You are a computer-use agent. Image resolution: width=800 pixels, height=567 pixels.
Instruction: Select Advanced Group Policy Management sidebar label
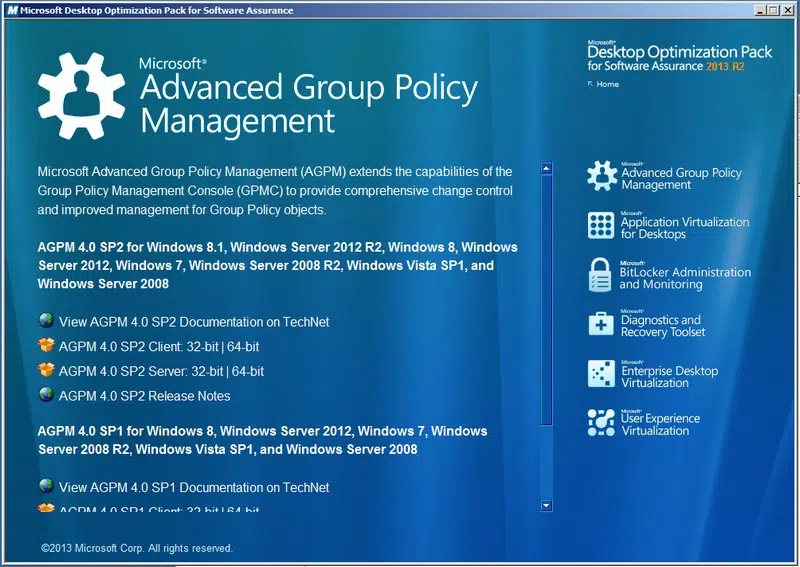(681, 178)
